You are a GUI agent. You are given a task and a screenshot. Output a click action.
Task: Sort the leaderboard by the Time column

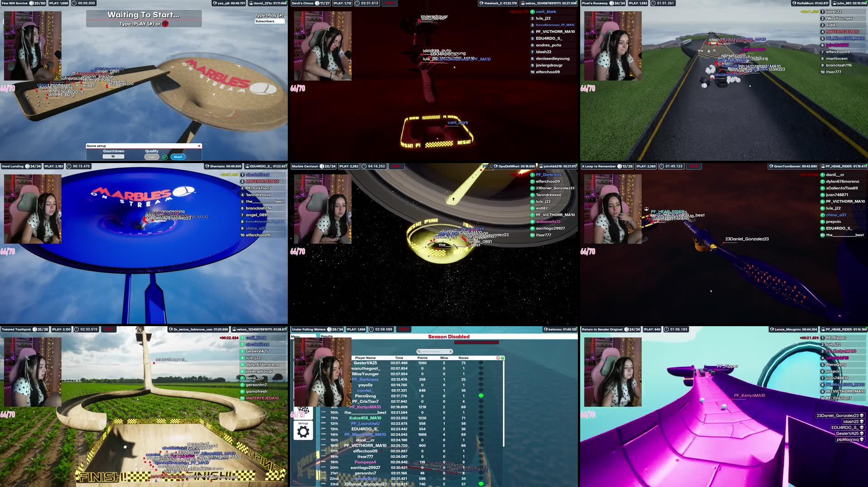pos(399,358)
